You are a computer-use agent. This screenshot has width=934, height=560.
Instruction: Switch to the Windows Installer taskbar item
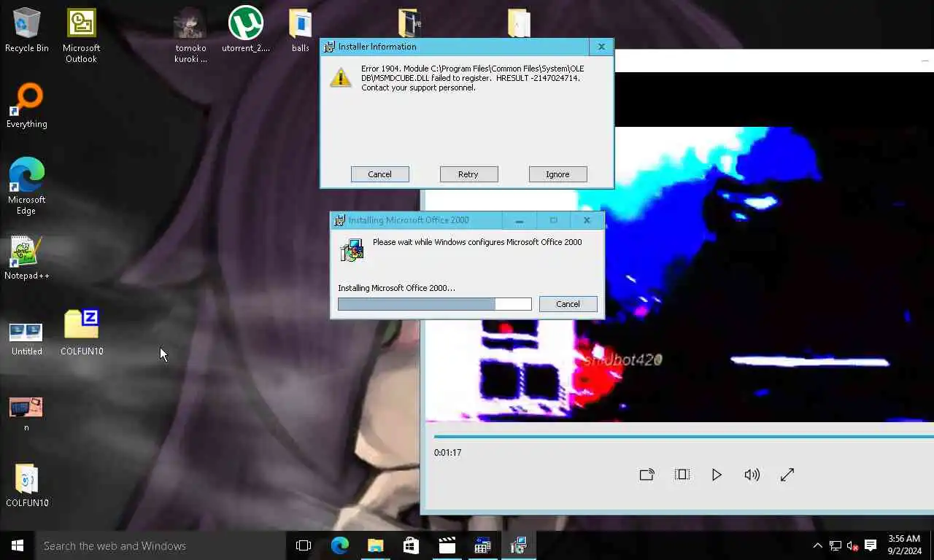pos(518,545)
